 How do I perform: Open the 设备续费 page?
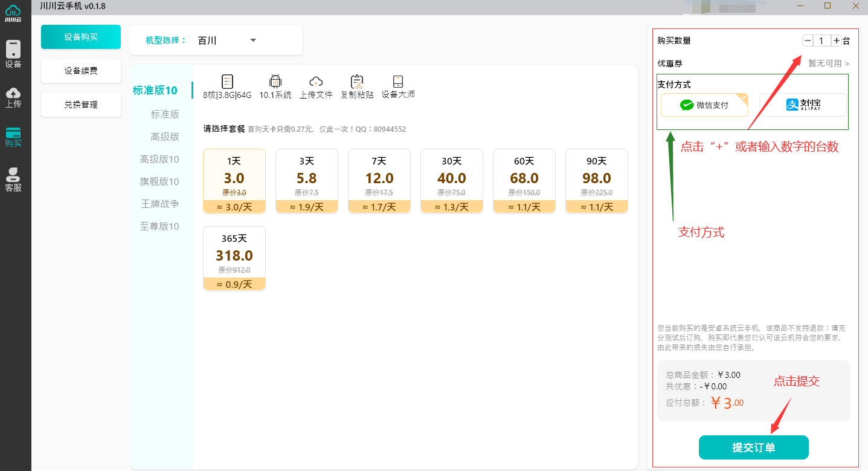point(81,71)
